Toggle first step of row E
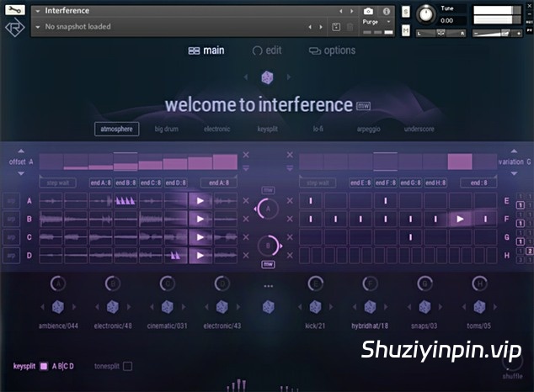Image resolution: width=534 pixels, height=392 pixels. 311,200
